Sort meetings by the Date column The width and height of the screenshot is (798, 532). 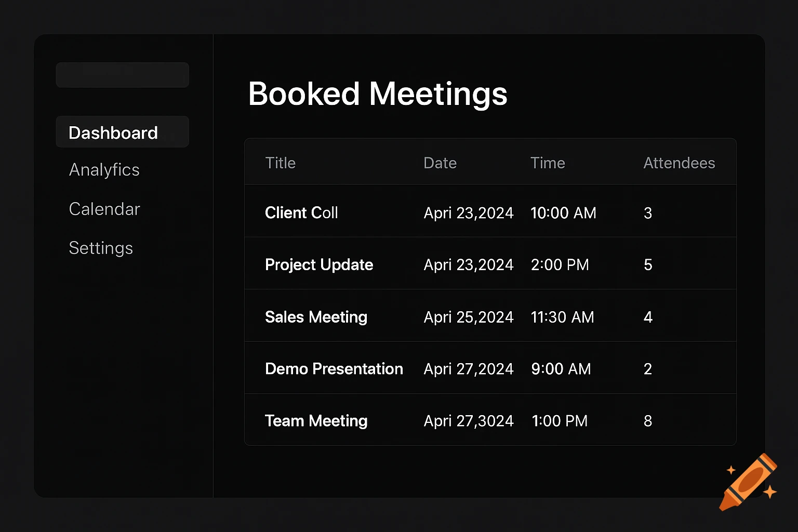pos(440,163)
